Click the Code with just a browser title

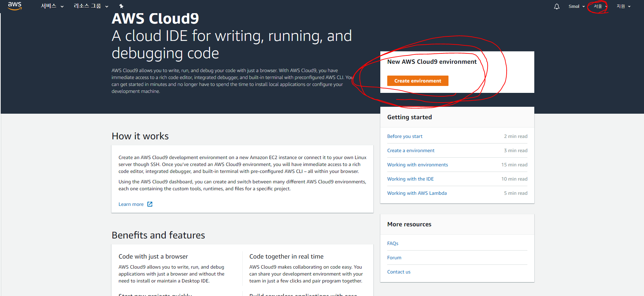point(153,256)
